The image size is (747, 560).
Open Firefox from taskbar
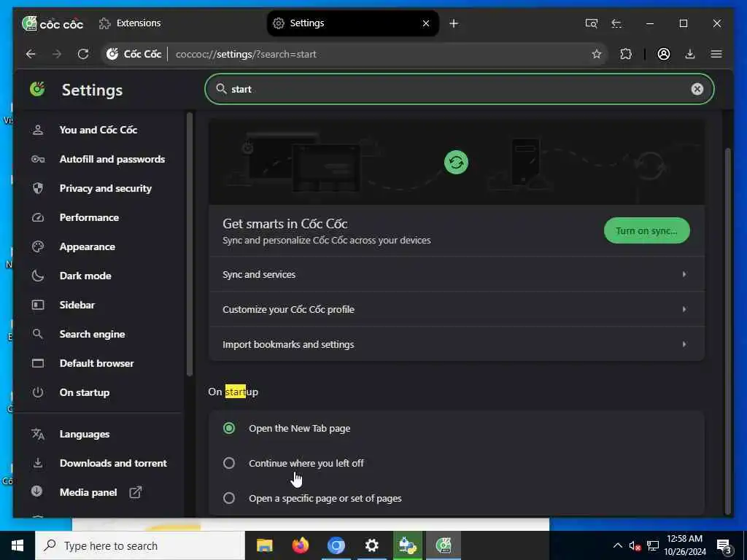(x=300, y=545)
